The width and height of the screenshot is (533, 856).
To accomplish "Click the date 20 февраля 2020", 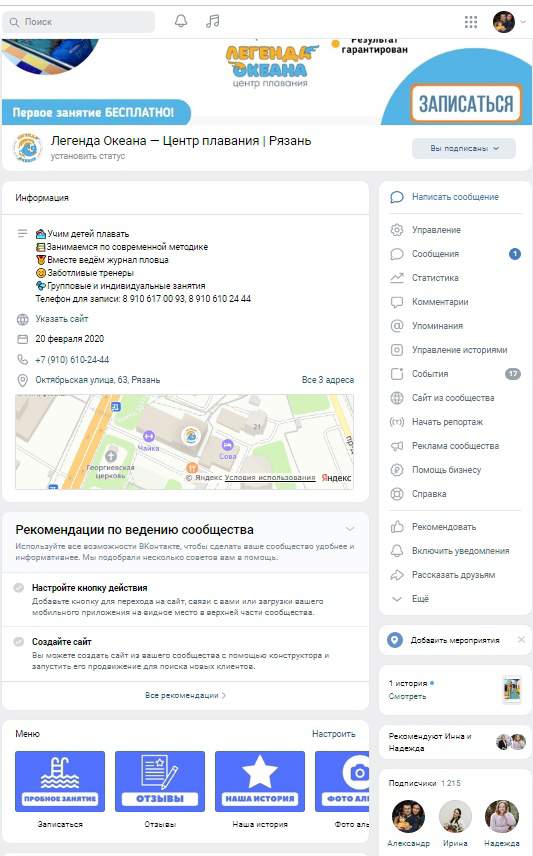I will [x=69, y=339].
